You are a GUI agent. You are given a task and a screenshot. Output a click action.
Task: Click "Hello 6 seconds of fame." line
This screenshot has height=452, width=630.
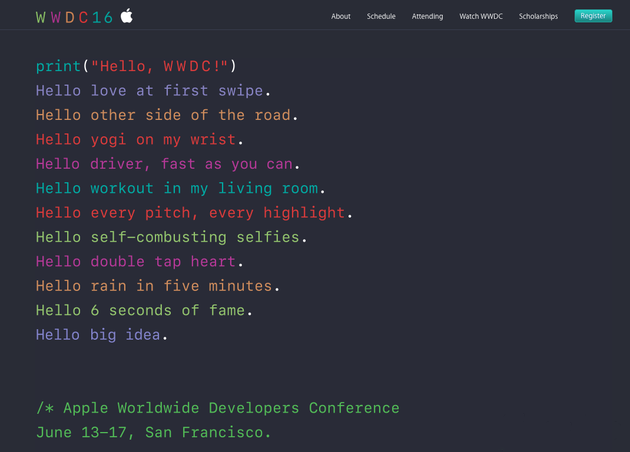tap(144, 311)
